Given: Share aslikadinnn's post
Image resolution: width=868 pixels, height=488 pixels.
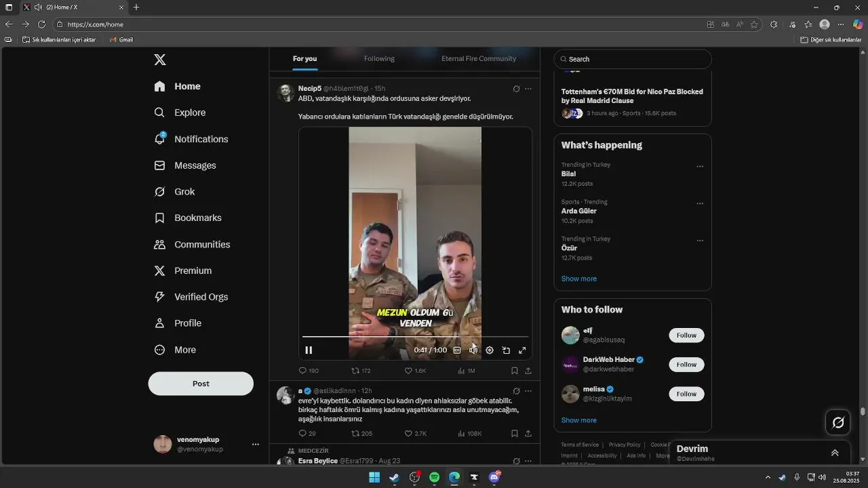Looking at the screenshot, I should pyautogui.click(x=528, y=433).
